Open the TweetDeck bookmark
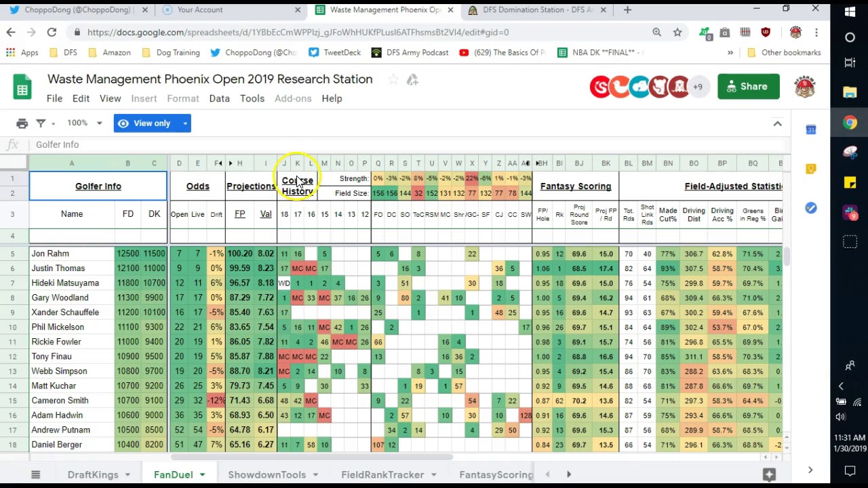The image size is (868, 488). tap(334, 52)
